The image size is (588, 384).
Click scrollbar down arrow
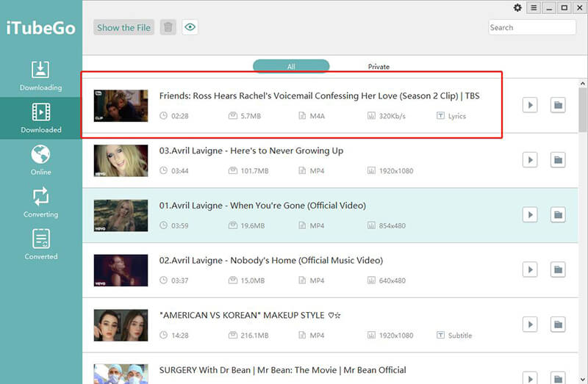pyautogui.click(x=583, y=379)
